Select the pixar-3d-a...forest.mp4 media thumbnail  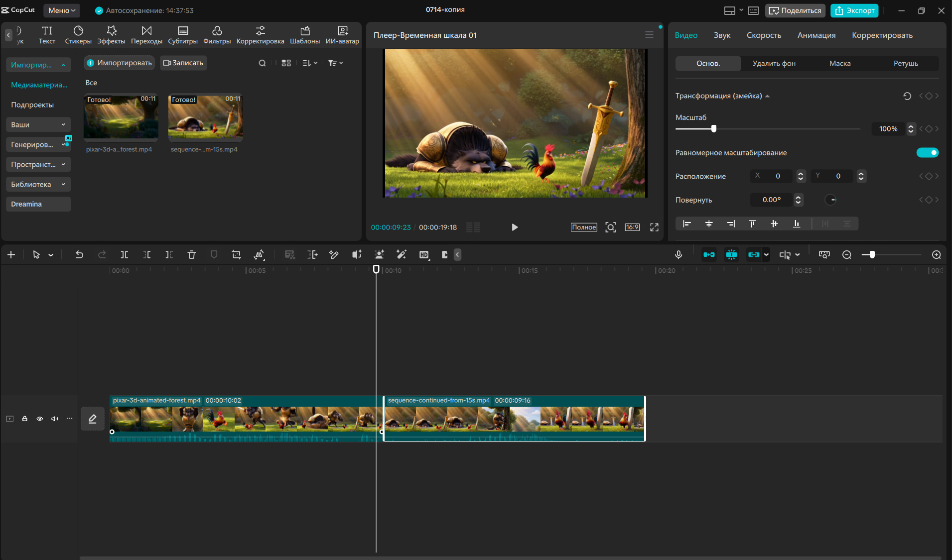point(121,118)
